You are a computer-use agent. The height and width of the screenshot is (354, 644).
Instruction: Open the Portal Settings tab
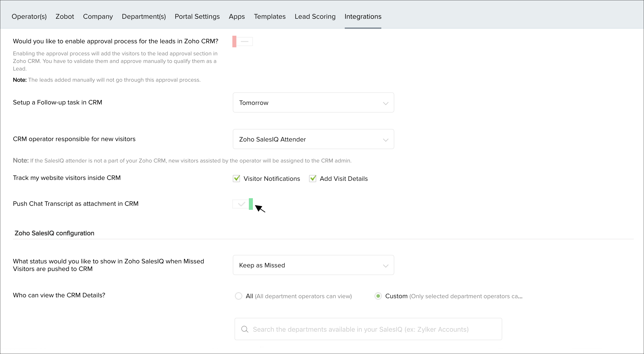pos(197,17)
